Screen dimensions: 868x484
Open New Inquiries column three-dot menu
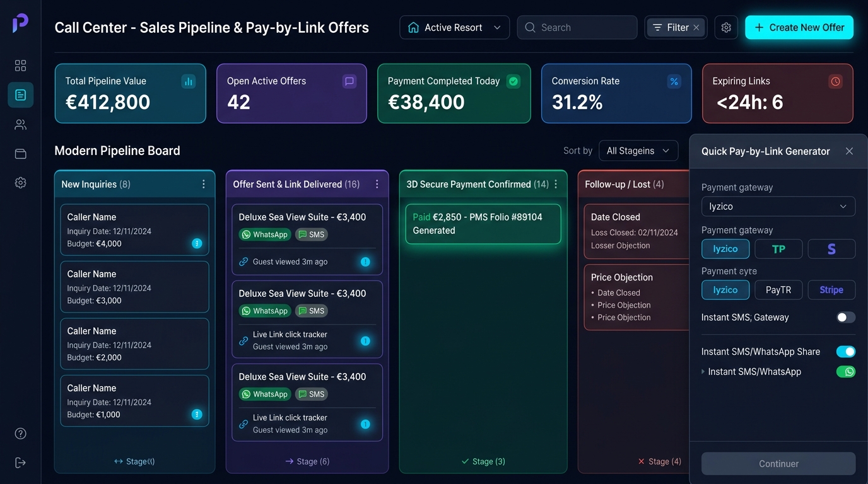click(203, 184)
